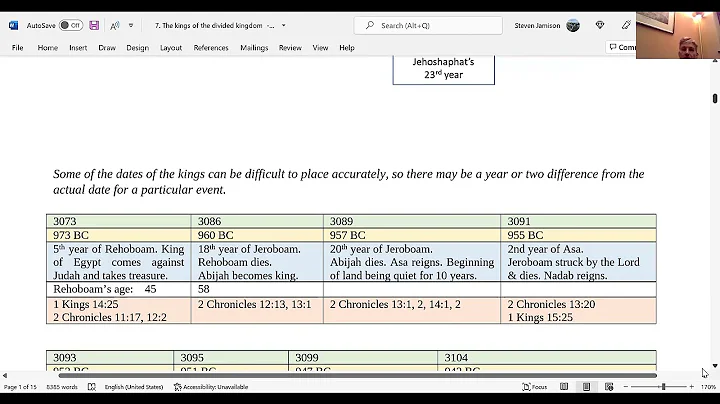The height and width of the screenshot is (404, 720).
Task: Switch to Web Layout view icon
Action: pos(609,387)
